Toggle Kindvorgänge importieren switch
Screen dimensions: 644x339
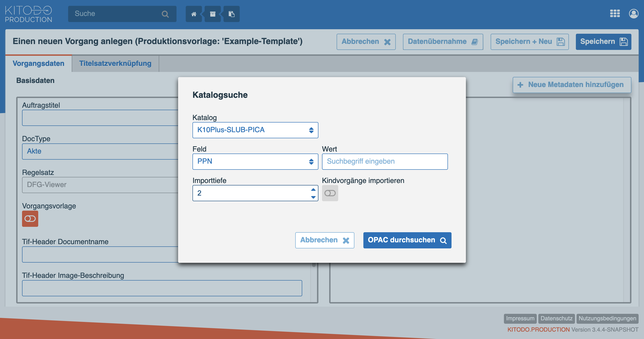[330, 193]
